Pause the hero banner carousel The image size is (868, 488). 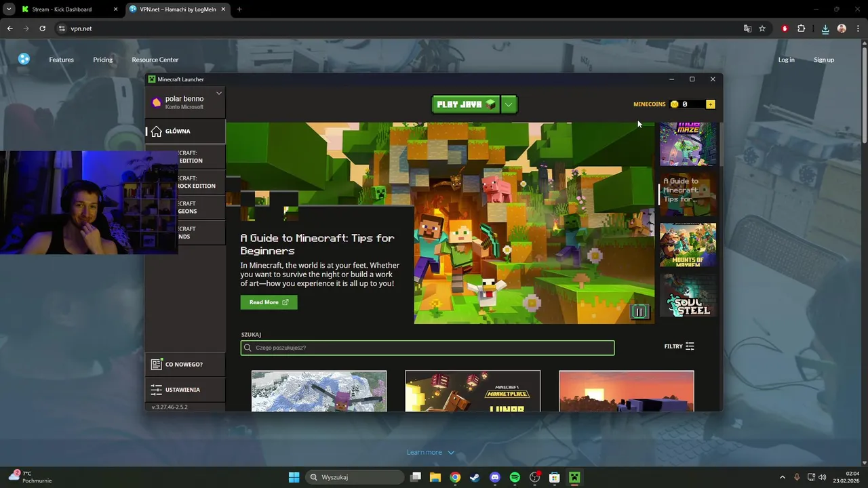639,312
